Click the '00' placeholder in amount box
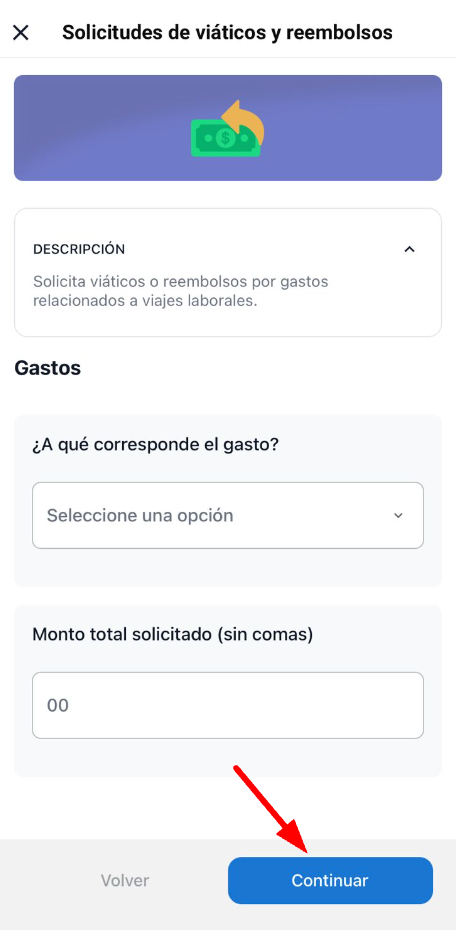The image size is (456, 930). [58, 705]
